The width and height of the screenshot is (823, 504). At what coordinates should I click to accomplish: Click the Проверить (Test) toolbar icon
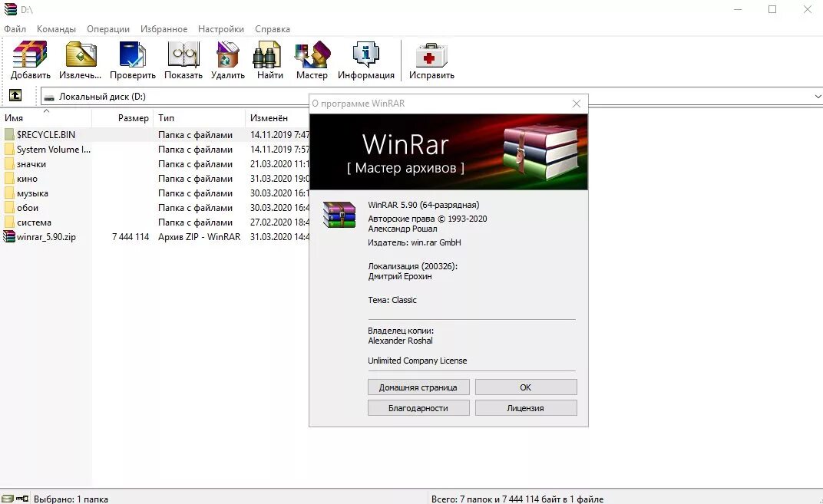(132, 54)
